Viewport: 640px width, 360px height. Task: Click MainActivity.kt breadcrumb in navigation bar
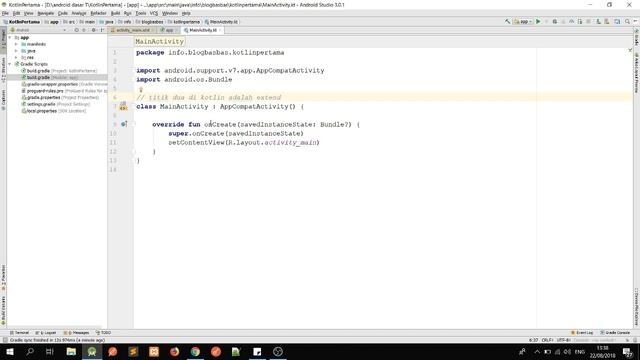point(221,22)
